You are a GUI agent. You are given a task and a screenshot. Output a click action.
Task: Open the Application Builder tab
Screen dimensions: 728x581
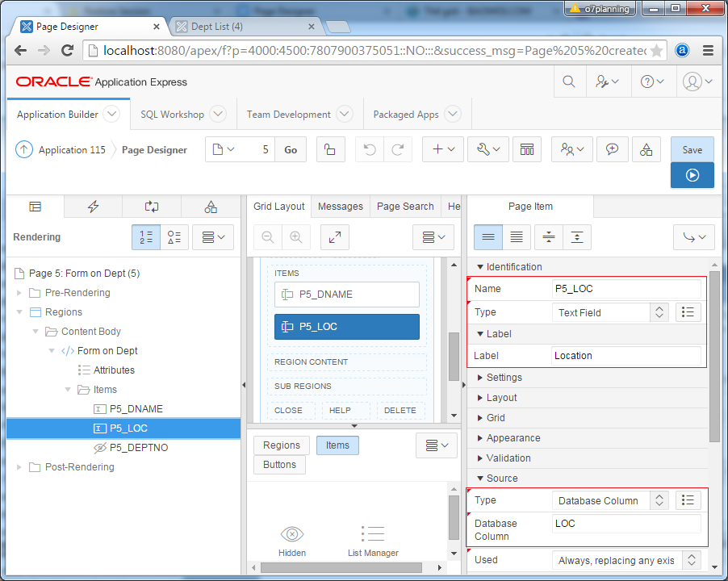57,114
